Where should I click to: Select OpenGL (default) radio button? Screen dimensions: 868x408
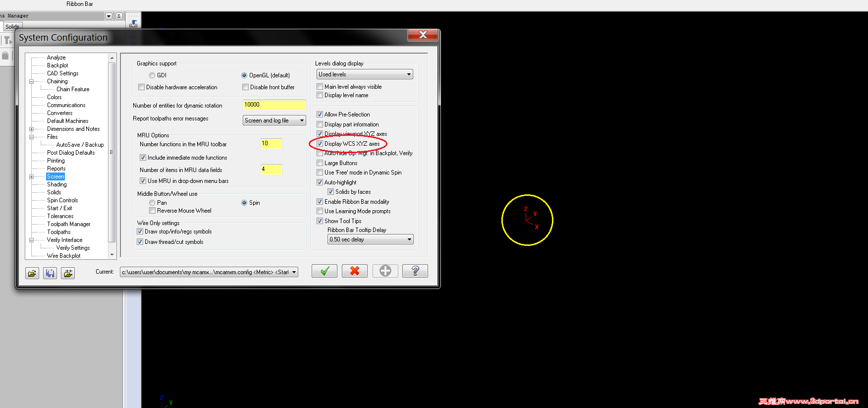pyautogui.click(x=244, y=75)
